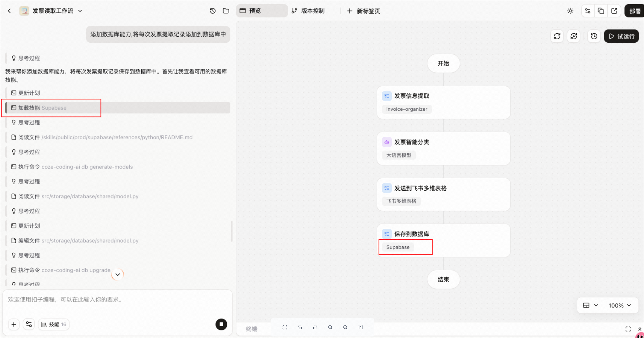Expand the 发票读取工作流 project dropdown

80,11
